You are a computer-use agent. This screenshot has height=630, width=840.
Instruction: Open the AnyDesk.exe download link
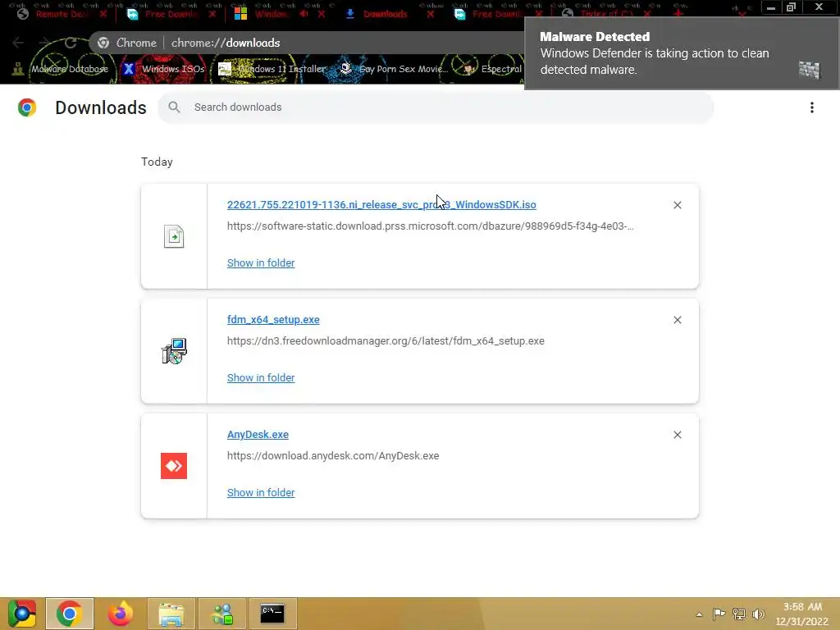[258, 435]
